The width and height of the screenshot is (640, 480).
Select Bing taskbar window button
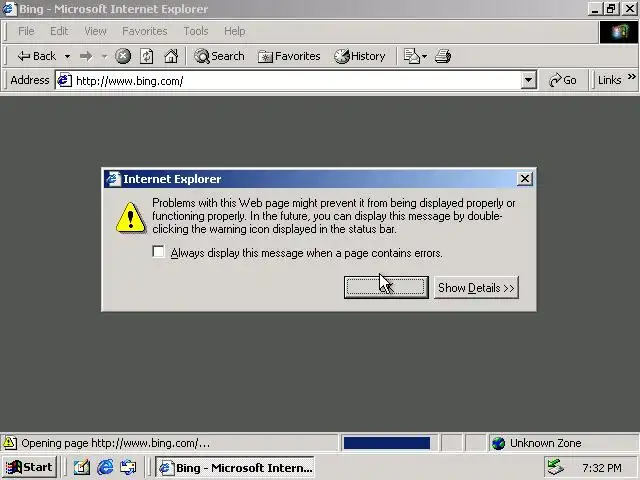coord(235,467)
